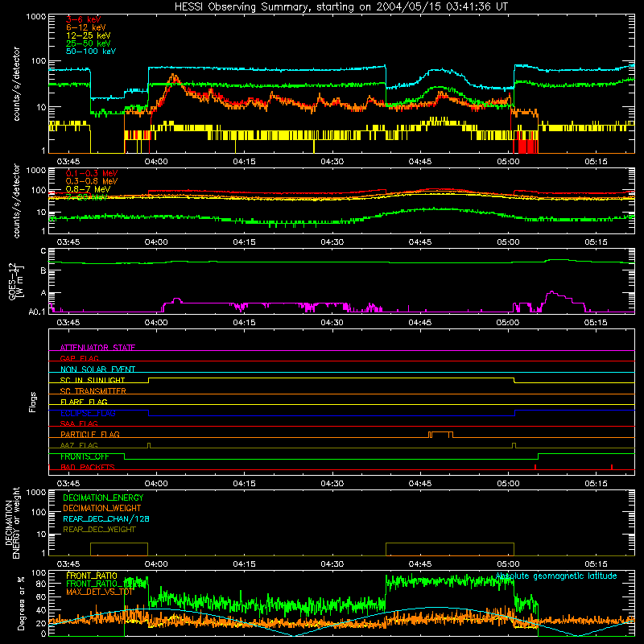Viewport: 644px width, 644px height.
Task: Click the 'FLARE_FLAG' flag label
Action: 84,402
